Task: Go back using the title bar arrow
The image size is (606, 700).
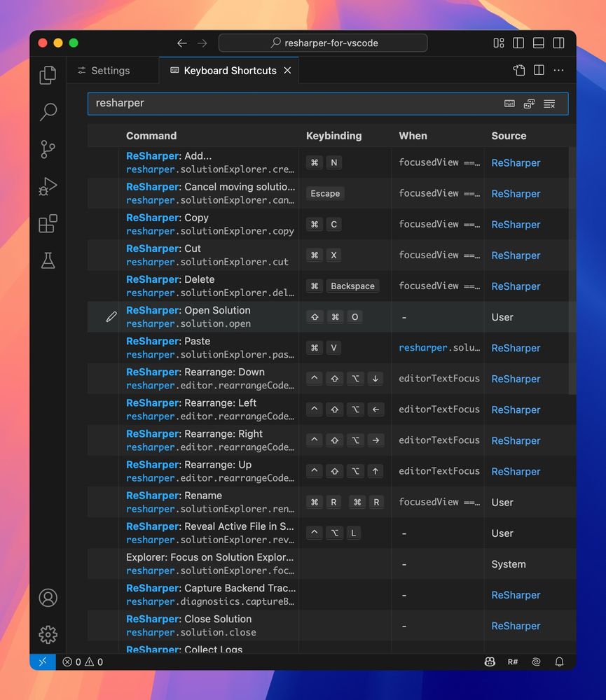Action: click(182, 43)
